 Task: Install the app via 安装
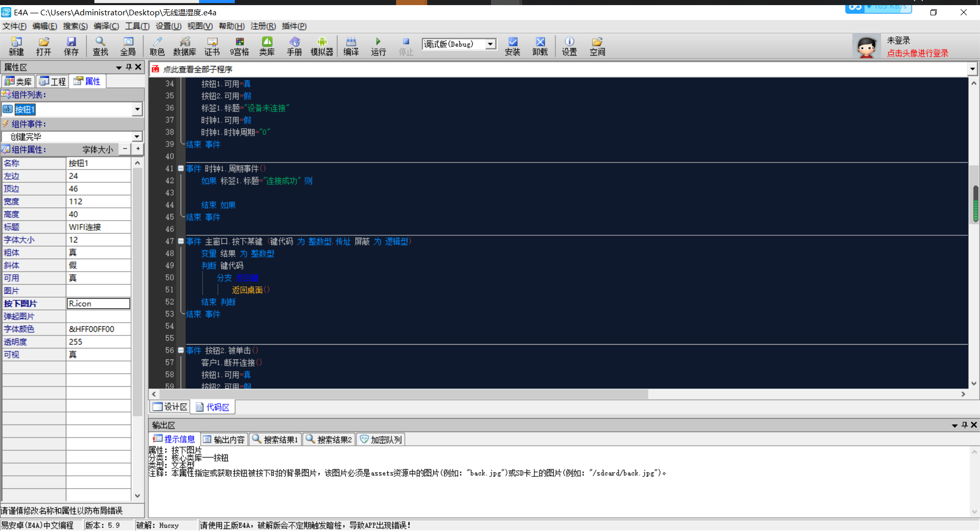pos(512,46)
